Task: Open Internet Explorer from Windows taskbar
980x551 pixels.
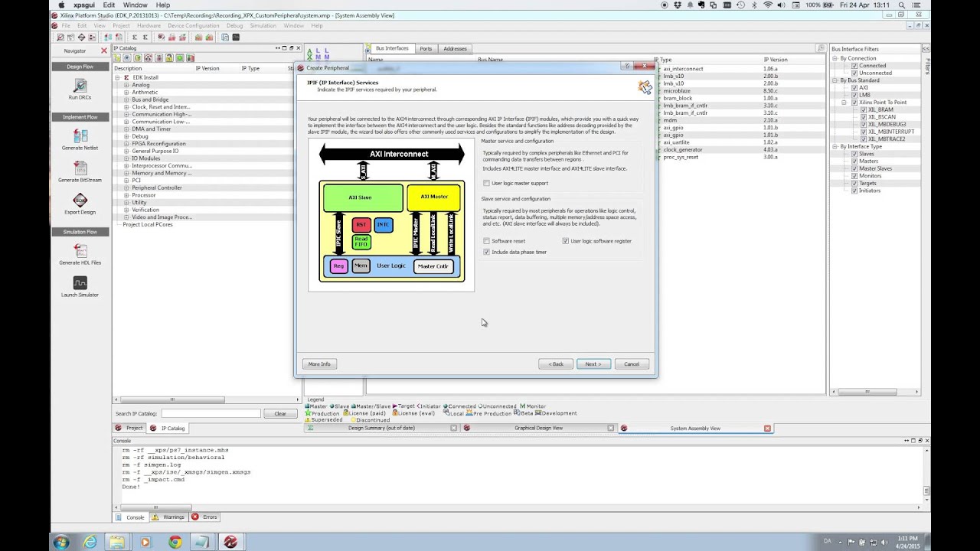Action: [90, 542]
